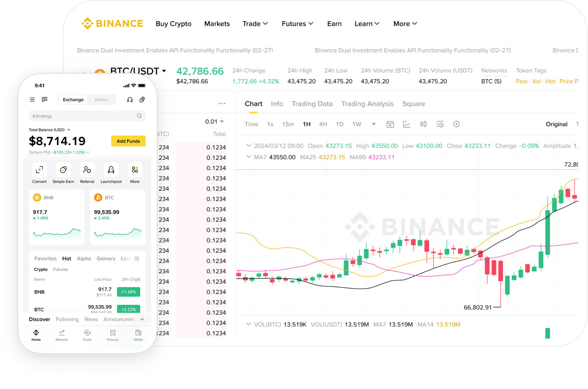Switch phone toggle to Wallet
This screenshot has height=389, width=588.
point(102,100)
